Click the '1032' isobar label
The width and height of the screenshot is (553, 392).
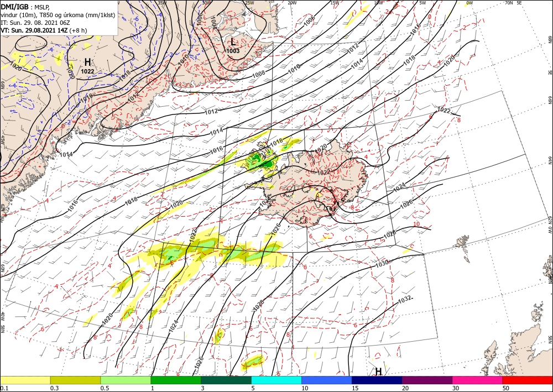pos(404,300)
